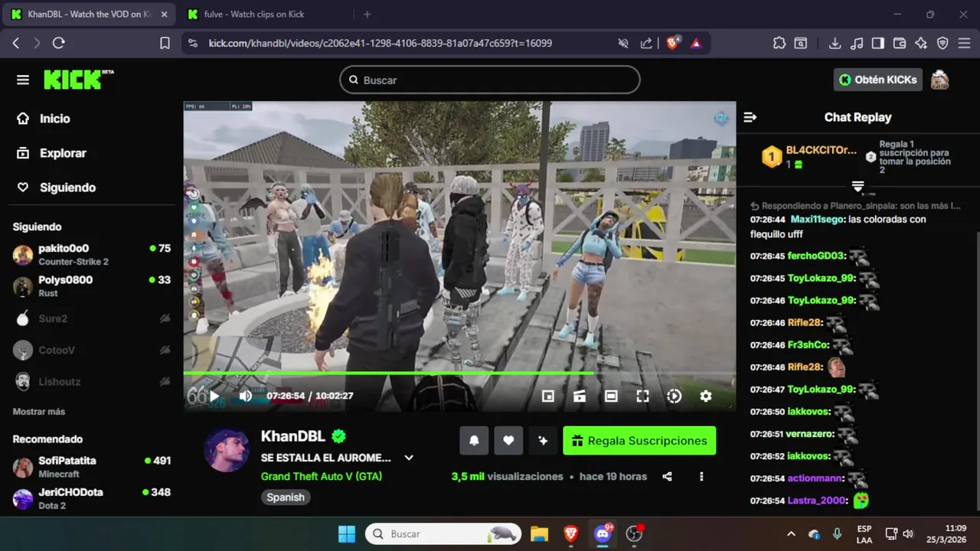Go back in browser history
The height and width of the screenshot is (551, 980).
click(x=16, y=44)
